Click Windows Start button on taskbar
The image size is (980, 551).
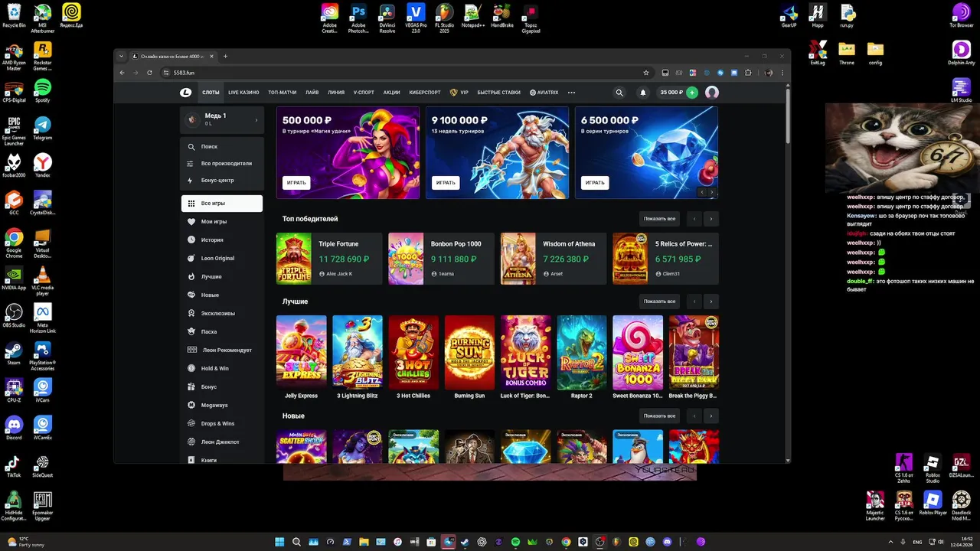coord(279,542)
